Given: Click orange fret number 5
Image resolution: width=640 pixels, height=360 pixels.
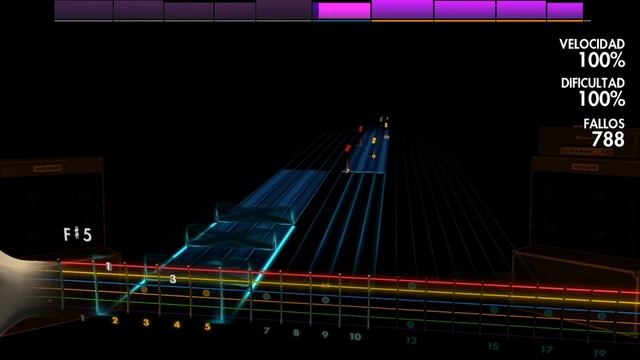Looking at the screenshot, I should click(x=207, y=327).
